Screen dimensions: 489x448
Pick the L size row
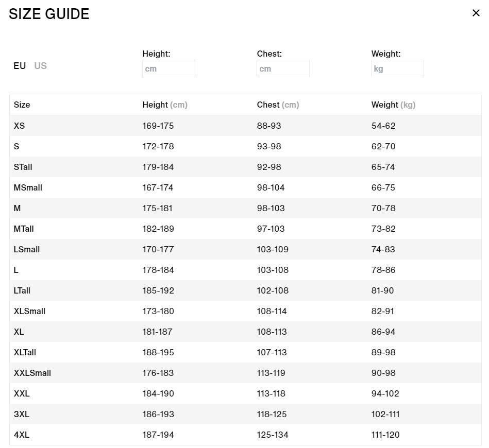[16, 270]
